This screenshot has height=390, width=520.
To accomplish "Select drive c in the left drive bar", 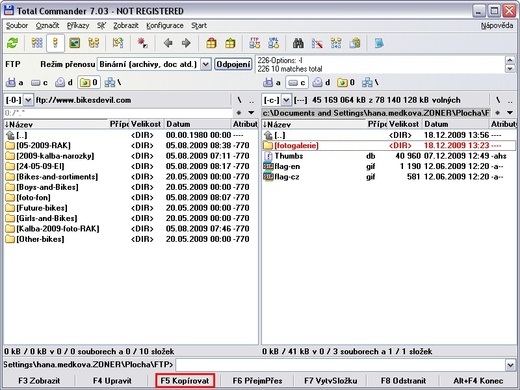I will (x=39, y=82).
